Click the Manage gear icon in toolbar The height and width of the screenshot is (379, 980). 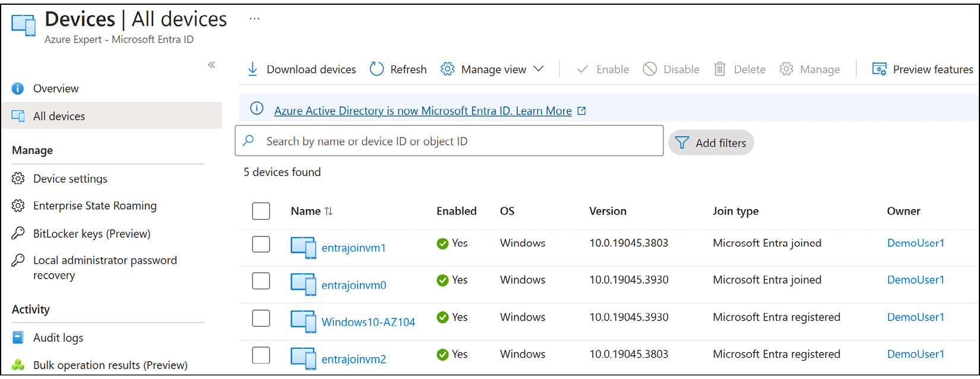(786, 69)
